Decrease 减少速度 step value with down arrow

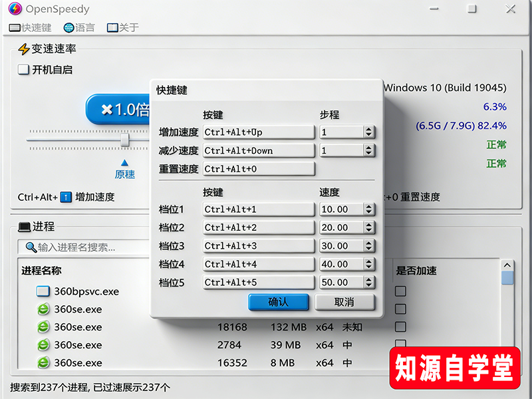pyautogui.click(x=369, y=154)
